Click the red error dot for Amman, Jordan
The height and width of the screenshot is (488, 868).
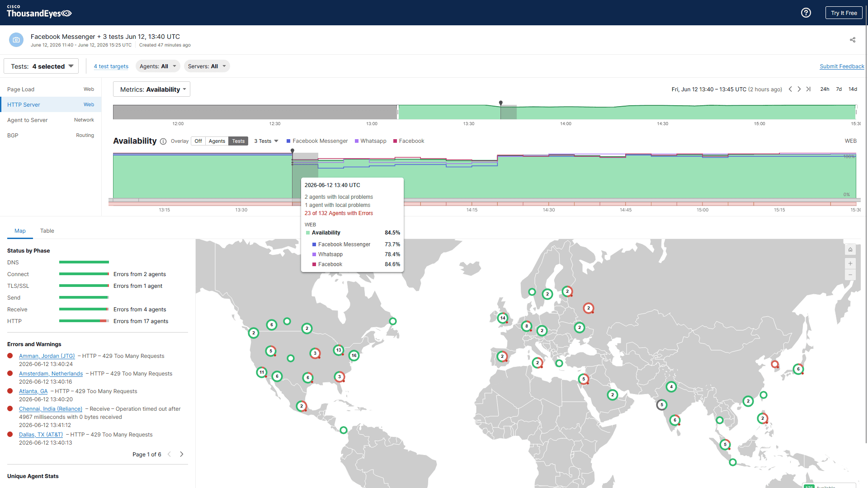[10, 356]
